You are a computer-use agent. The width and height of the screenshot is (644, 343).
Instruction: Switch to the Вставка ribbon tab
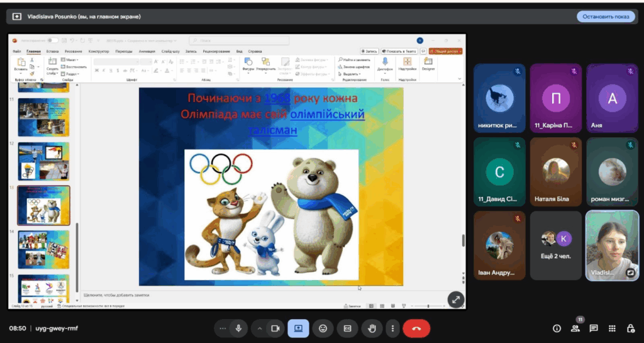coord(53,52)
